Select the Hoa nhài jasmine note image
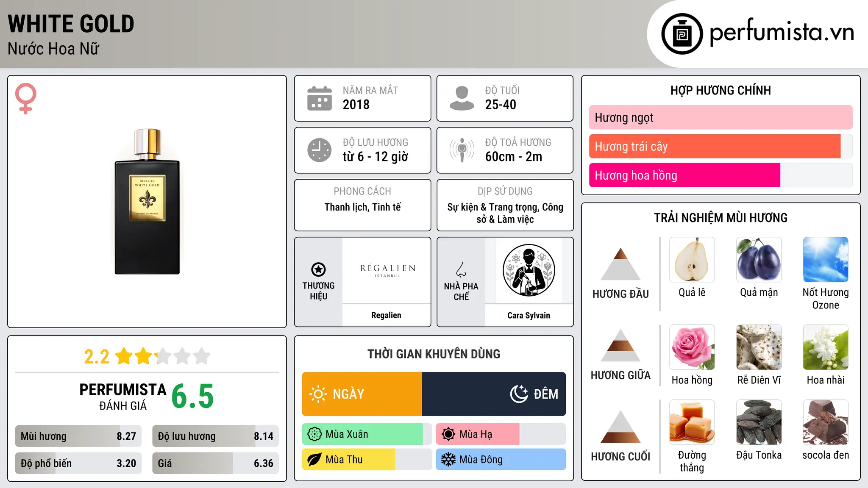Image resolution: width=868 pixels, height=488 pixels. click(826, 347)
